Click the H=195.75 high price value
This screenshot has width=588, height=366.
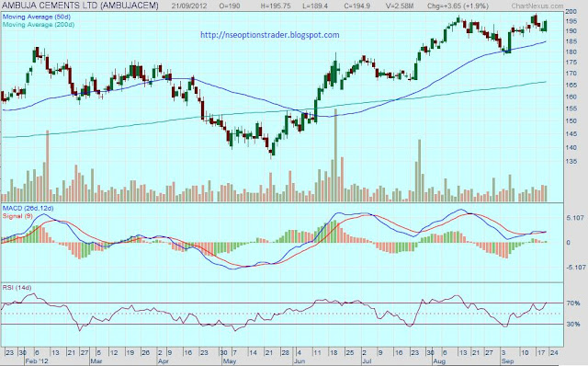[276, 6]
